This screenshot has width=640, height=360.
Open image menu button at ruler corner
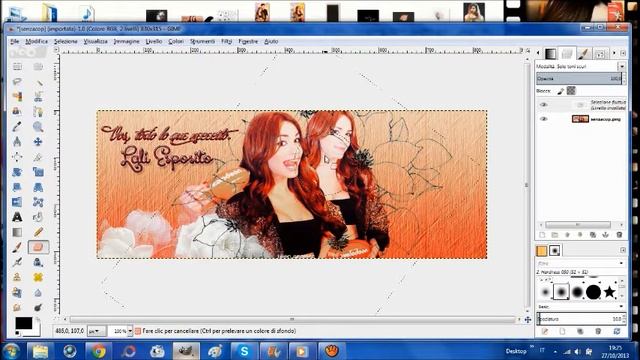click(57, 50)
